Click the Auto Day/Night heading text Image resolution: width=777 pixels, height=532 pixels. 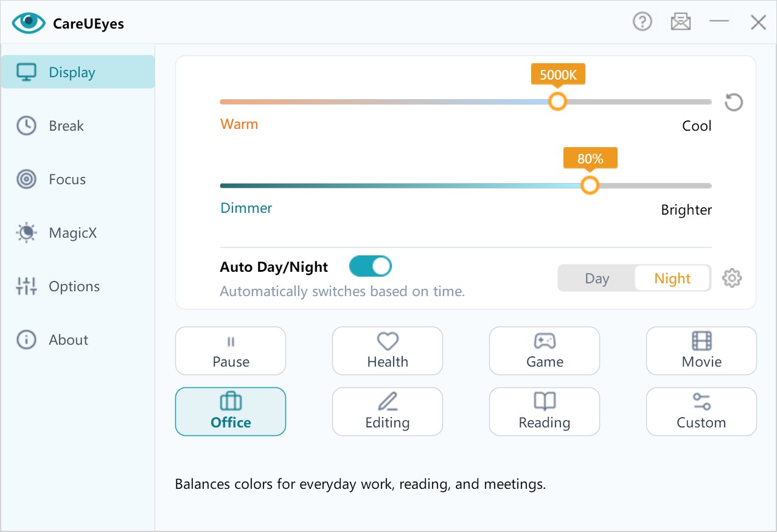click(274, 267)
